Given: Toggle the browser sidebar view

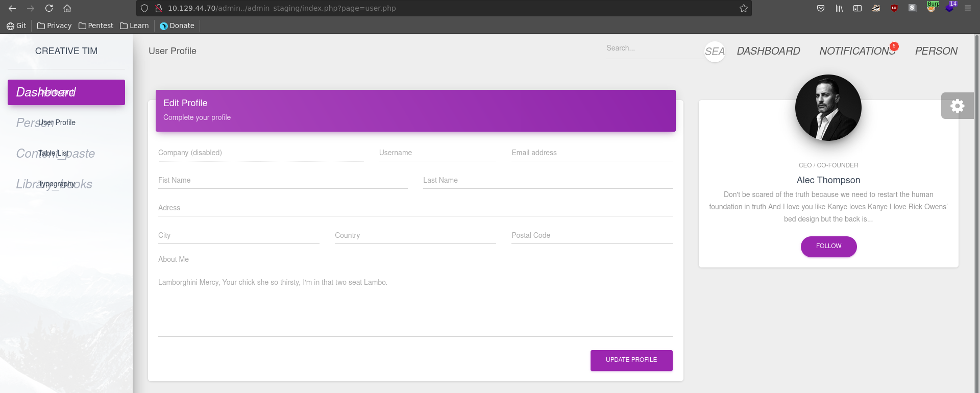Looking at the screenshot, I should click(x=857, y=8).
